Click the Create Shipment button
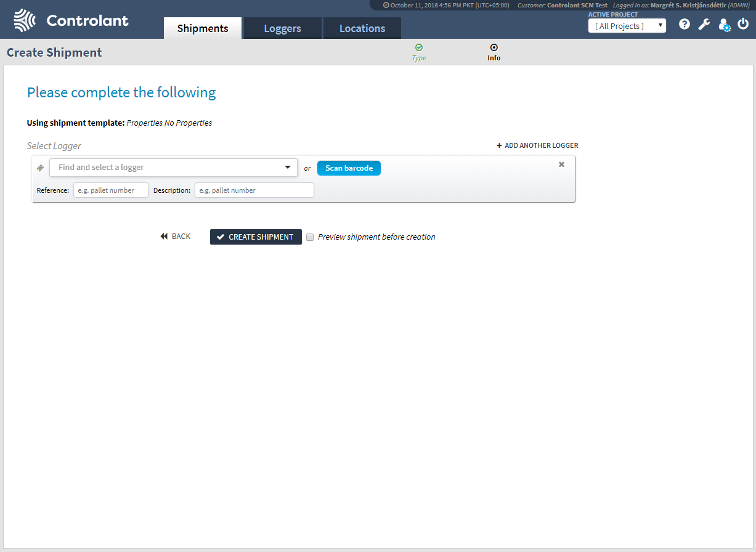 pyautogui.click(x=256, y=237)
